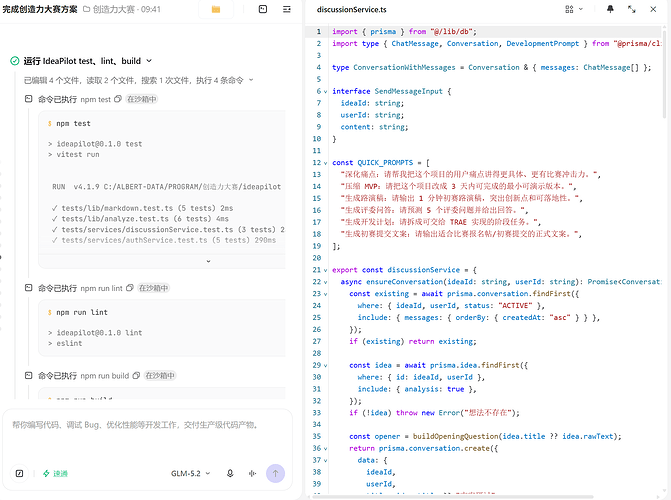Click the 'eslint' output line

click(65, 343)
